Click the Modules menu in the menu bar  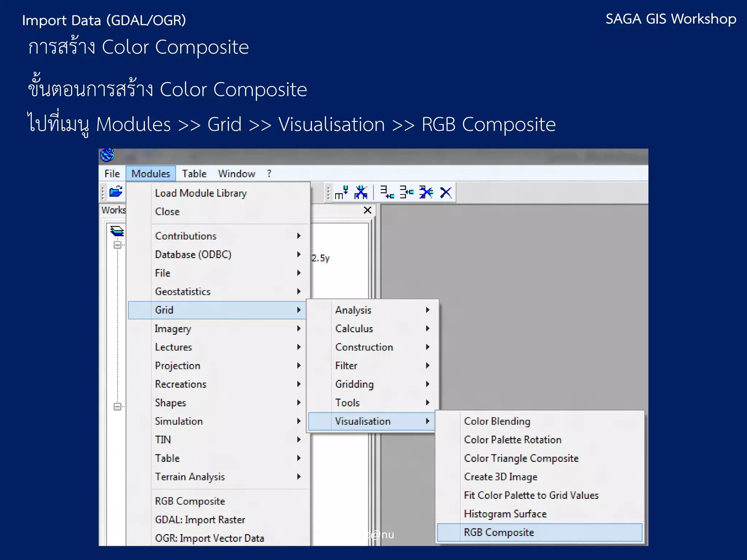point(151,174)
